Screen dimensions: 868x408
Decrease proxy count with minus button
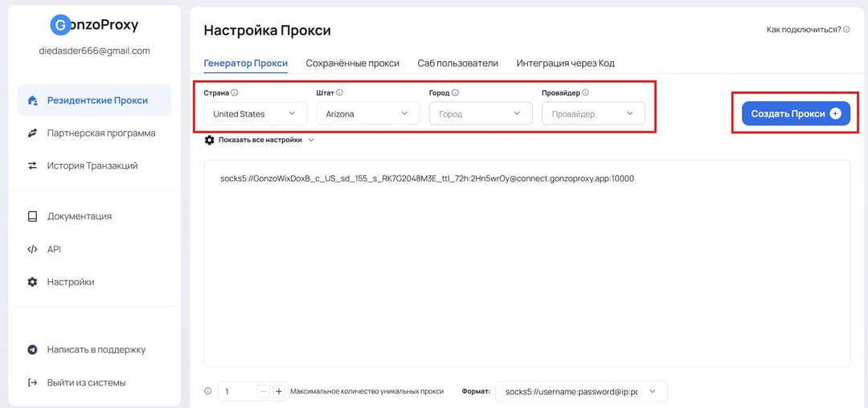coord(264,391)
